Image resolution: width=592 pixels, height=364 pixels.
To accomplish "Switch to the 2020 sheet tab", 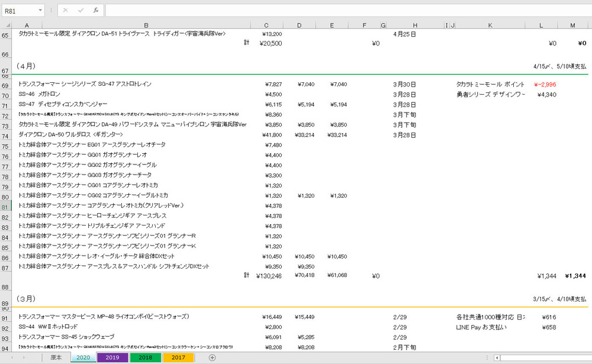I will point(83,357).
